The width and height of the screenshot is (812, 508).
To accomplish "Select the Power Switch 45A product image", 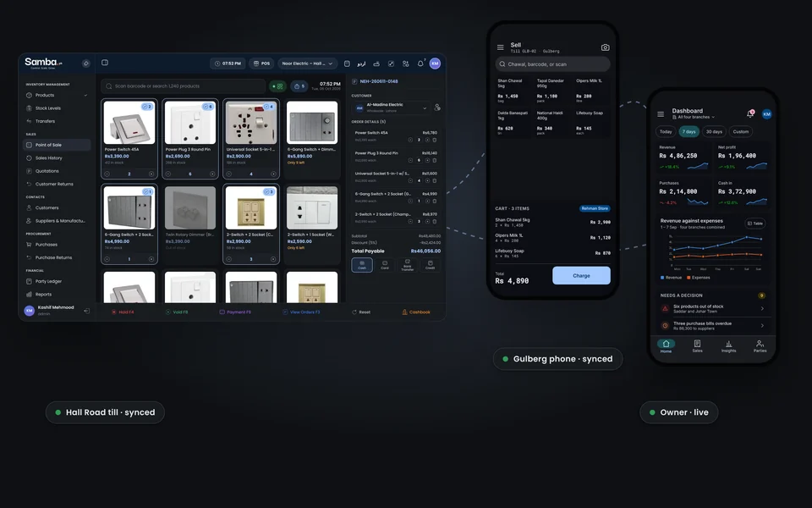I will (129, 122).
